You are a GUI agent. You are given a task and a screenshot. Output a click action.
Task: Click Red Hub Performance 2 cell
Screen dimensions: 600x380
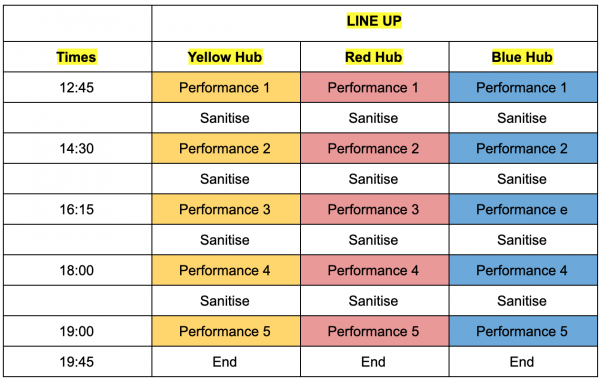[374, 148]
